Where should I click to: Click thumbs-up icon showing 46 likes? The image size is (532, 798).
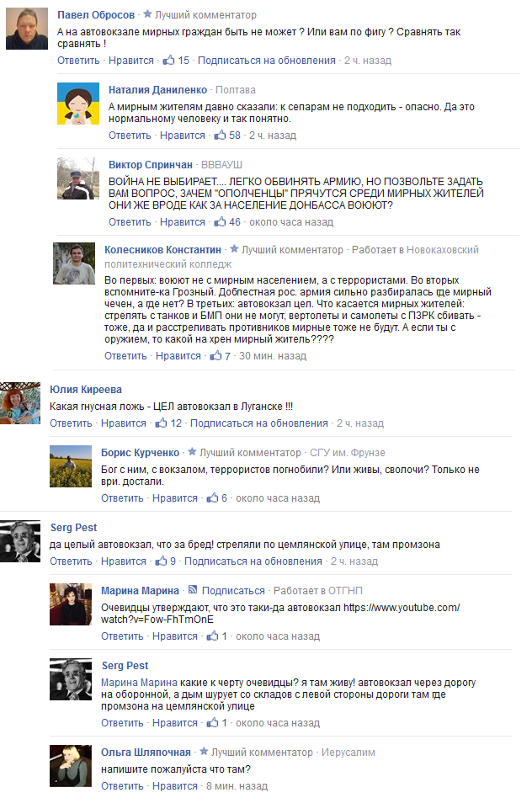(220, 221)
